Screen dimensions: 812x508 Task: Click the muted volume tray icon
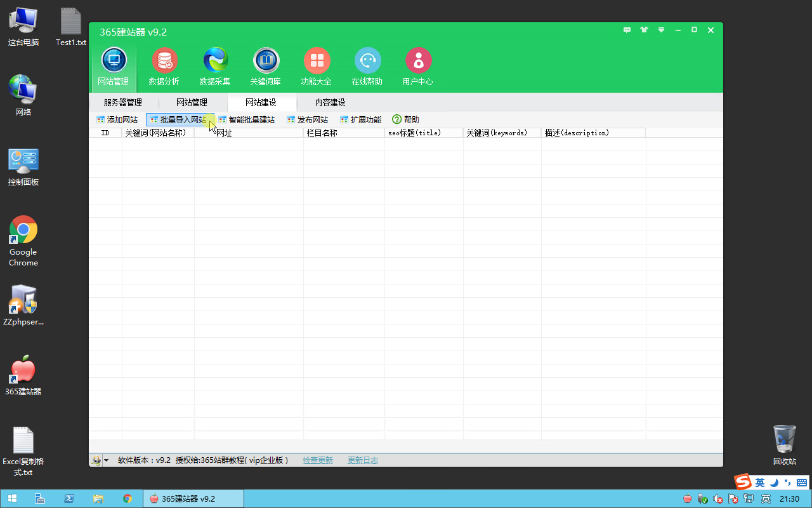(x=717, y=499)
